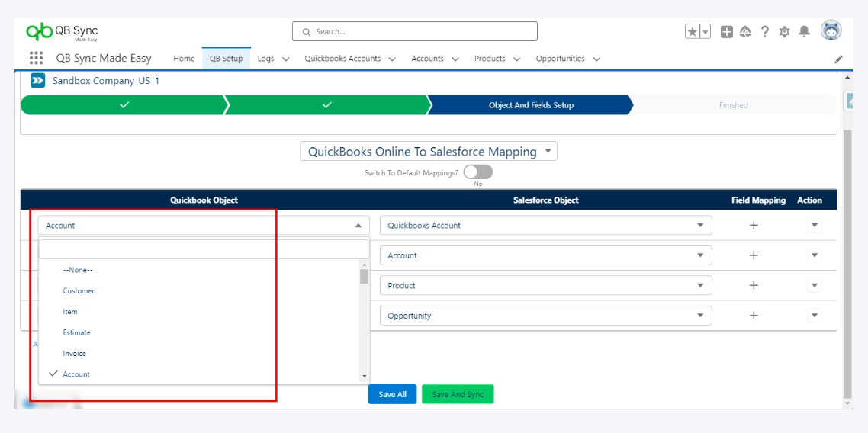Open the help question mark icon
The image size is (868, 433).
(x=764, y=32)
